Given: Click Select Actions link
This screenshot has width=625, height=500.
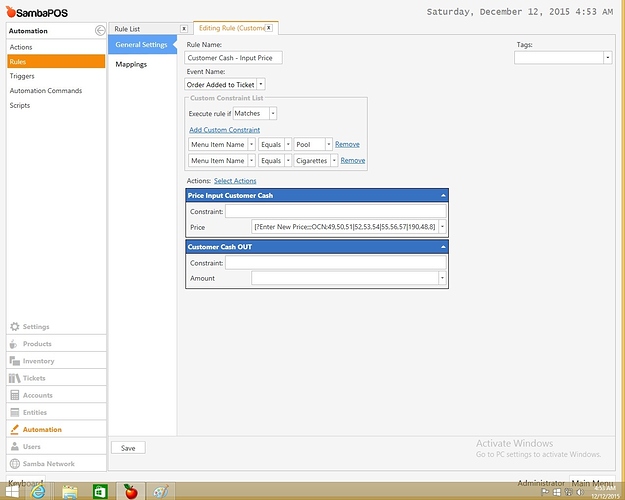Looking at the screenshot, I should point(235,181).
